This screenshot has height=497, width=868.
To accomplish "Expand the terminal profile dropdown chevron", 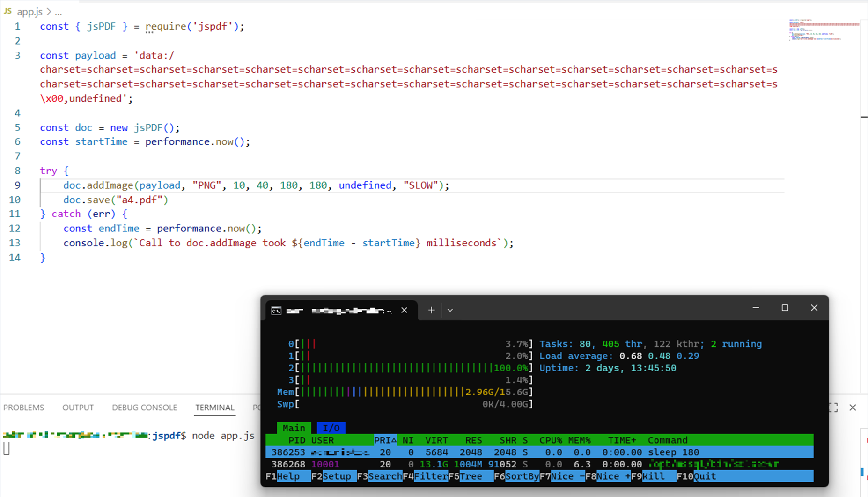I will 450,310.
